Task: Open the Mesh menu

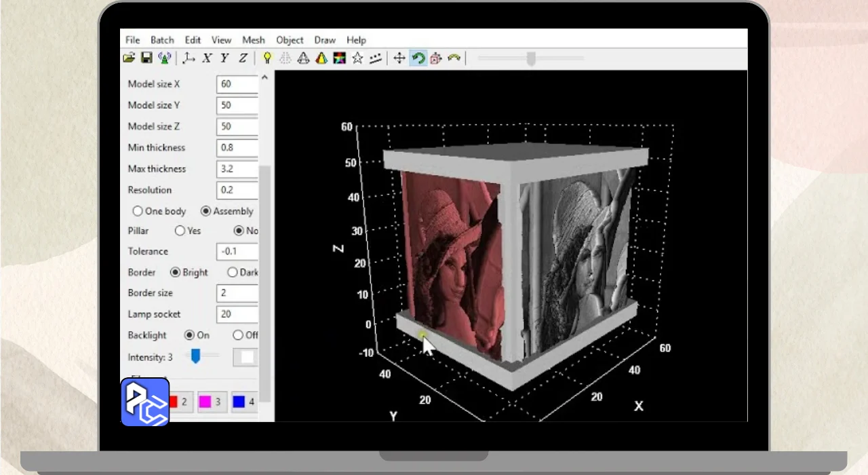Action: [x=254, y=40]
